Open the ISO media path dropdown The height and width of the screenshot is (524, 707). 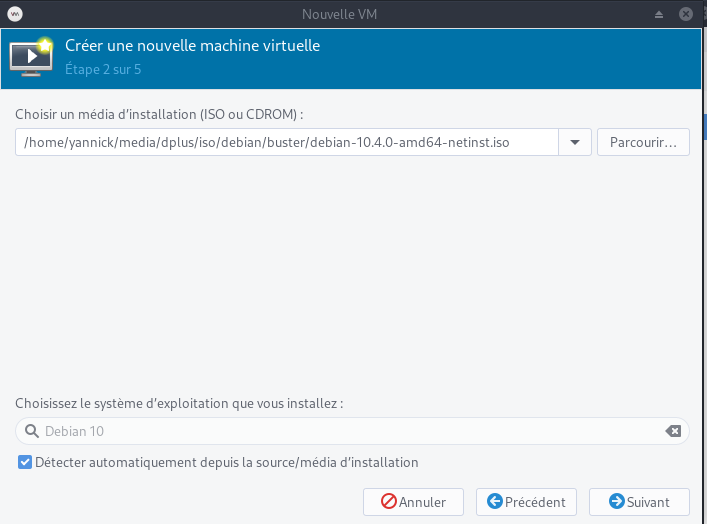pyautogui.click(x=575, y=142)
